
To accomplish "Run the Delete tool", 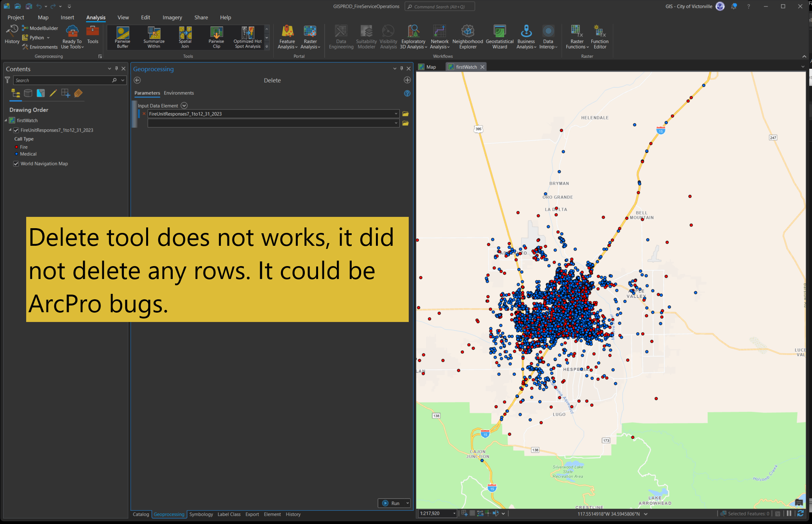I will click(x=391, y=503).
